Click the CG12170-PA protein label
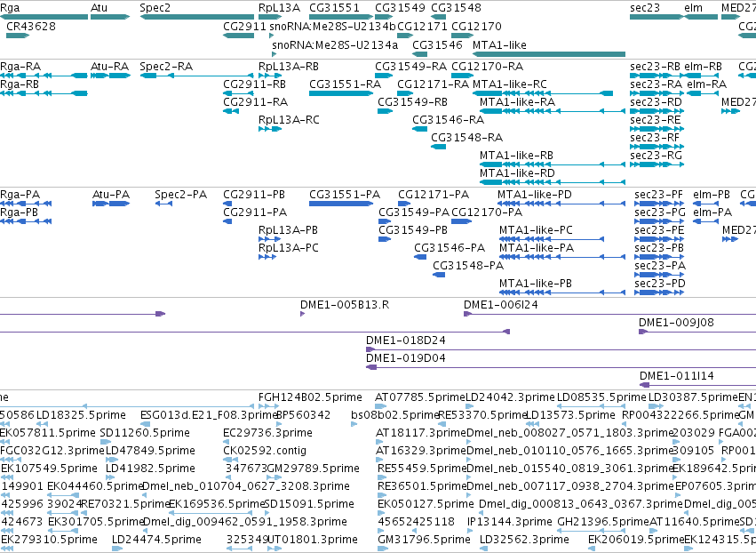756x553 pixels. click(487, 212)
